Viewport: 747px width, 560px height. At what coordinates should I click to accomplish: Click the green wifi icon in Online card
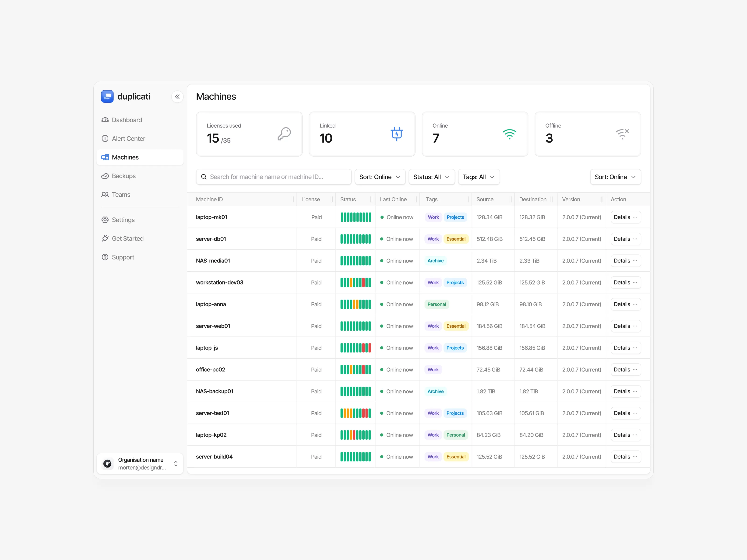coord(509,134)
